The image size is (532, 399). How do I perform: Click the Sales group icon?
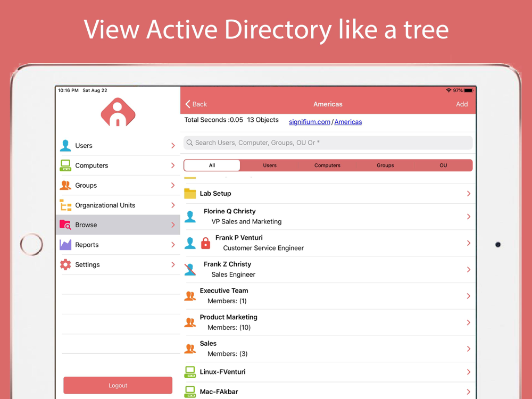[190, 349]
